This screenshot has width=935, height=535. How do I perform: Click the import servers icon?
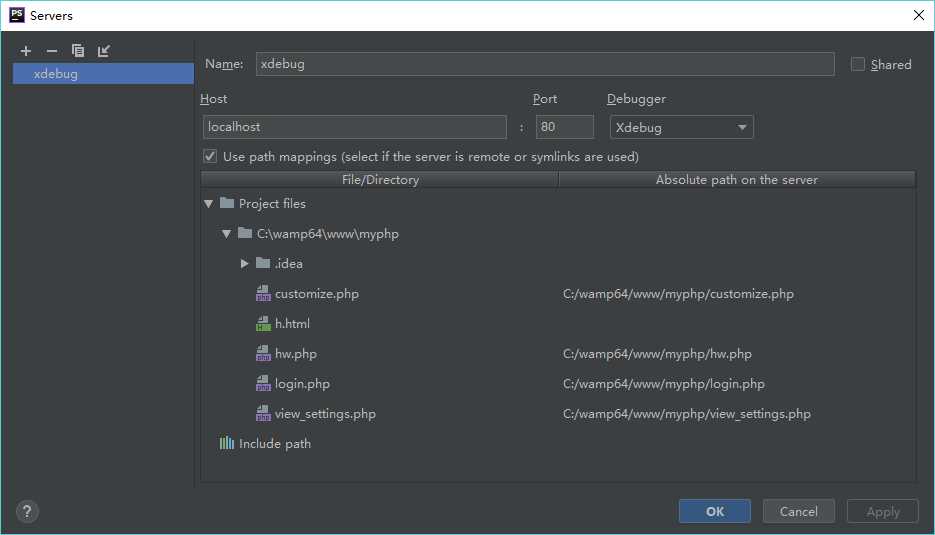104,51
